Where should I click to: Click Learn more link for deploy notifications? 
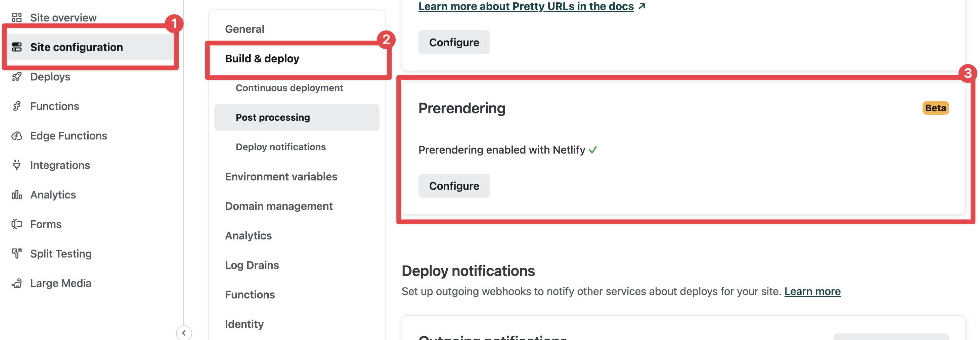click(812, 291)
